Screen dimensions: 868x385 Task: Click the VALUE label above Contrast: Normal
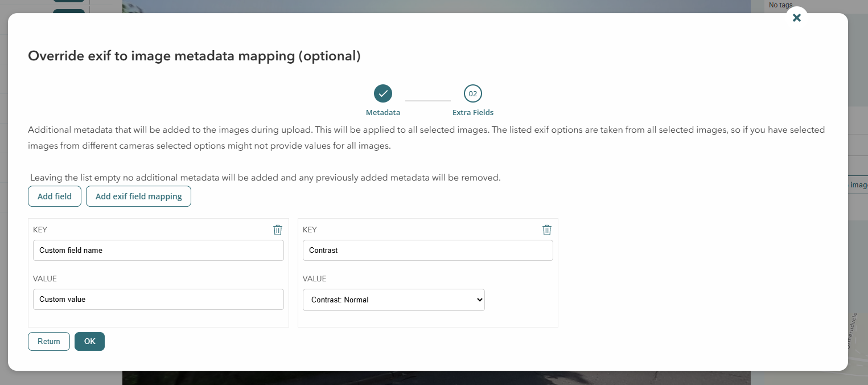[x=314, y=279]
